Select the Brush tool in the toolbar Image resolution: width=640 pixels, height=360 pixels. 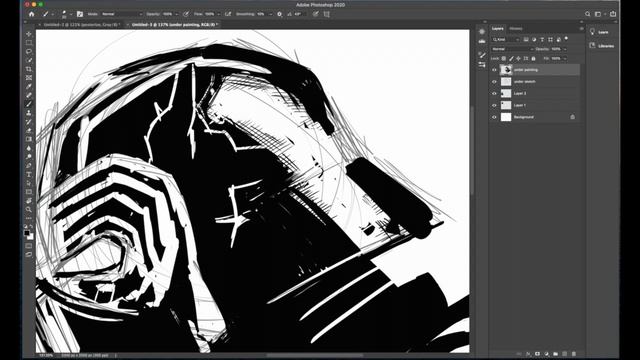coord(29,104)
